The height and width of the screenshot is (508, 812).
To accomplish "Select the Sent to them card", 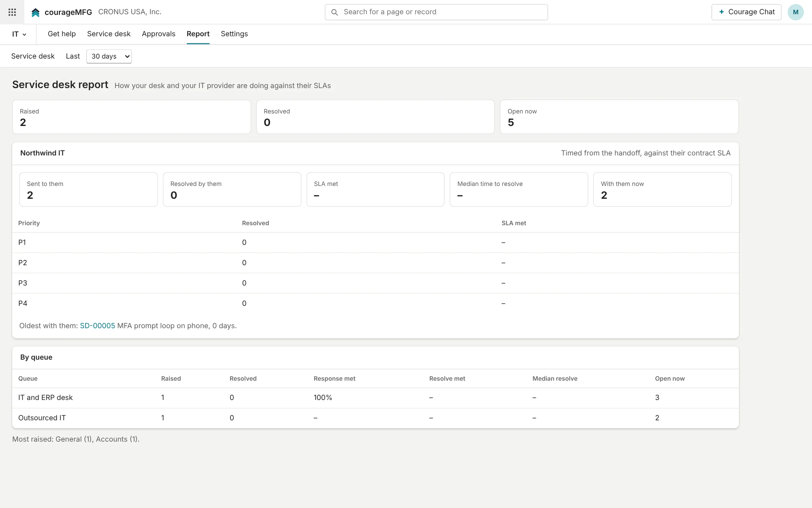I will click(88, 190).
